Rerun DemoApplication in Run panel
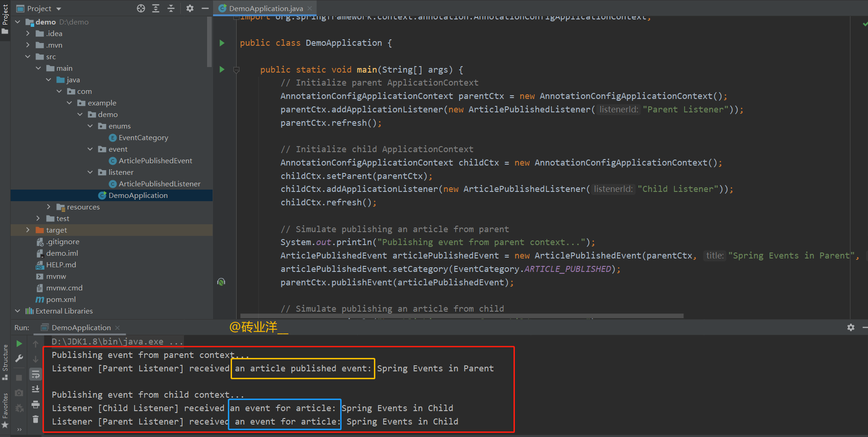 click(19, 344)
